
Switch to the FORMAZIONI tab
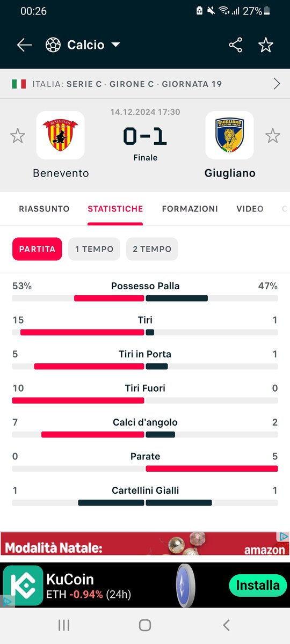coord(190,209)
